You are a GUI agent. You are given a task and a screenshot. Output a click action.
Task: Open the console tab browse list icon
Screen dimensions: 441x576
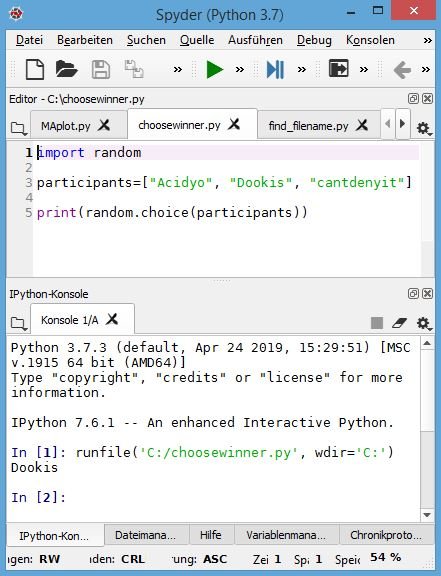18,324
